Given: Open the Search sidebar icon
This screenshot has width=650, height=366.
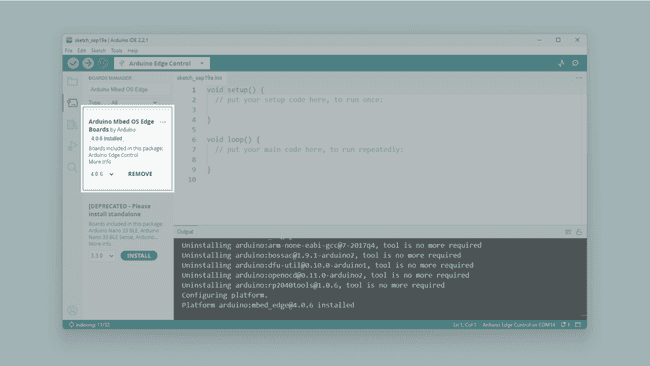Looking at the screenshot, I should coord(73,167).
